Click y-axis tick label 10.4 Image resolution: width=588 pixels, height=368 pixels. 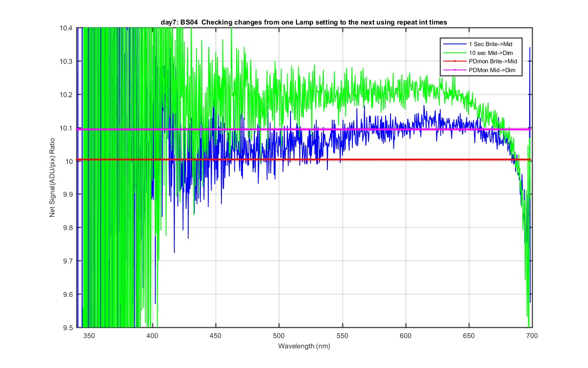(67, 28)
